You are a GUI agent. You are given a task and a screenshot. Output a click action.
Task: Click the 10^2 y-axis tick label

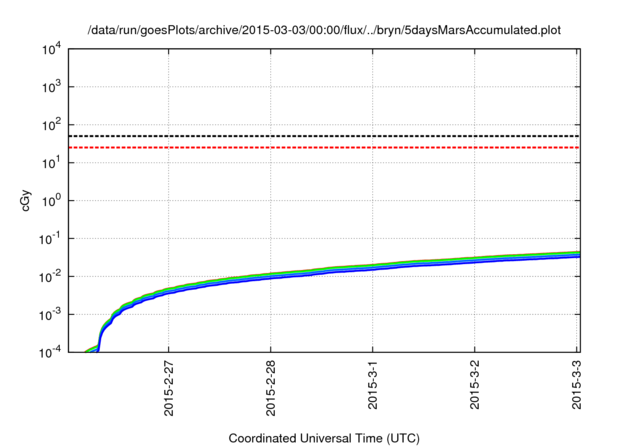pyautogui.click(x=51, y=126)
